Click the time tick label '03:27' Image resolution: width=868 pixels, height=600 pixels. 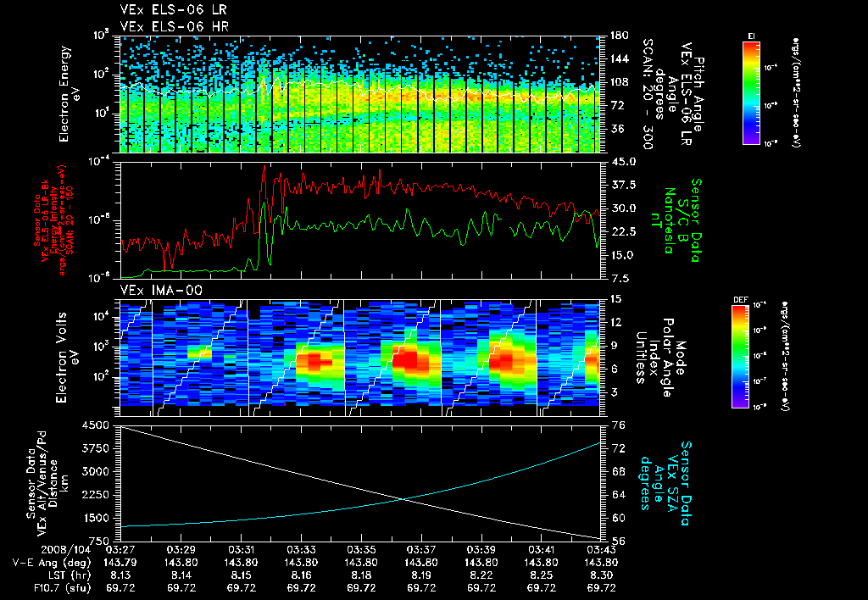pos(120,550)
